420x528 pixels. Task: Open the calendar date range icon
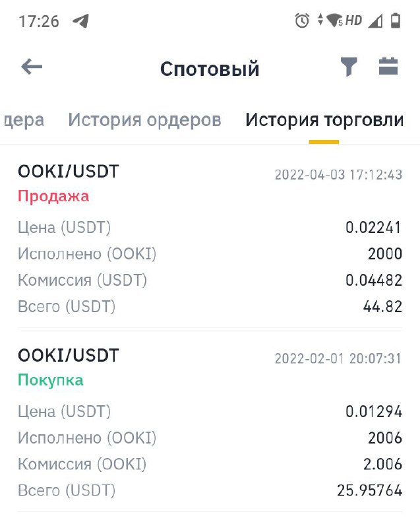[388, 67]
